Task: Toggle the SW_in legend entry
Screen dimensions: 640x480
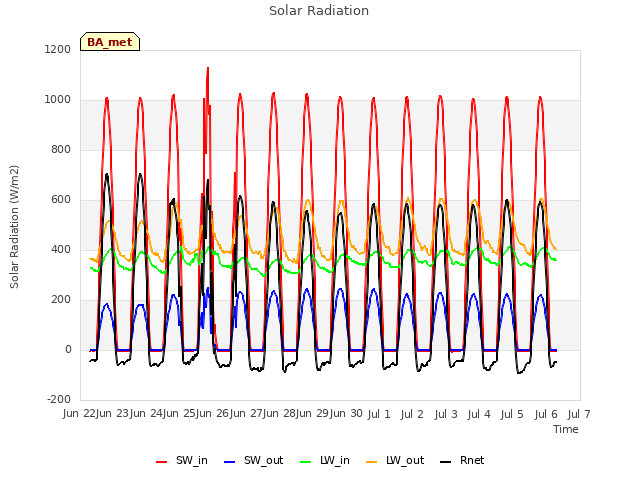Action: click(182, 460)
